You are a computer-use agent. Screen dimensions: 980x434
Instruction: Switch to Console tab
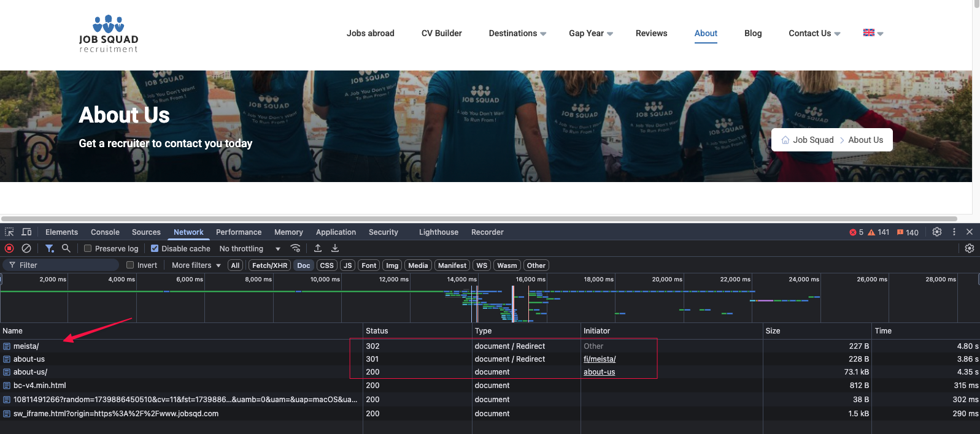point(105,232)
